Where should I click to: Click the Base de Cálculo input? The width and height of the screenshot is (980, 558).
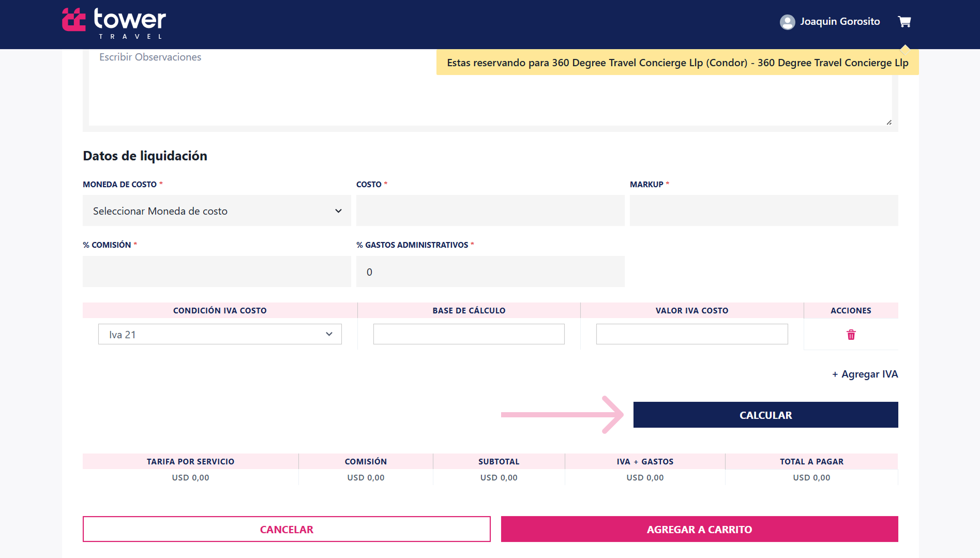[469, 335]
